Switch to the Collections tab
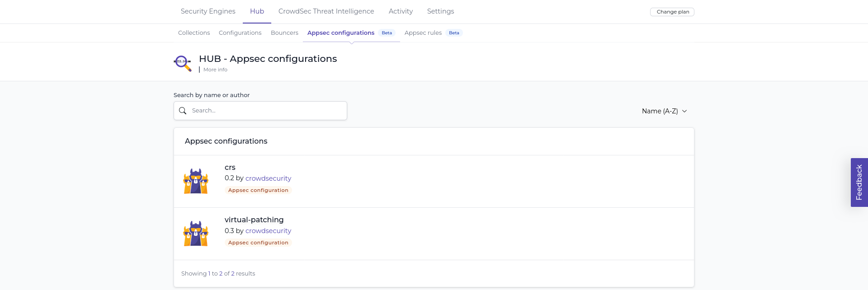This screenshot has width=868, height=290. pyautogui.click(x=193, y=33)
